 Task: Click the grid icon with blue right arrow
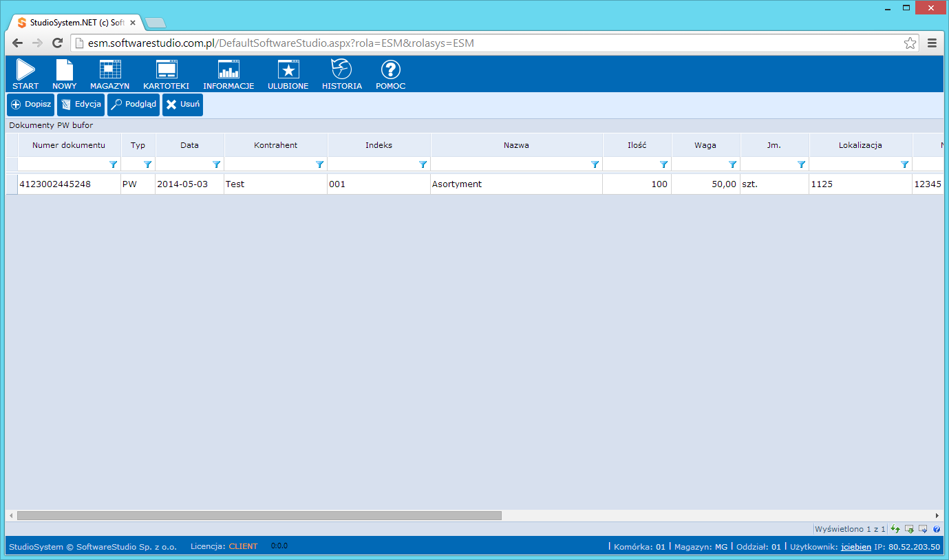tap(923, 529)
